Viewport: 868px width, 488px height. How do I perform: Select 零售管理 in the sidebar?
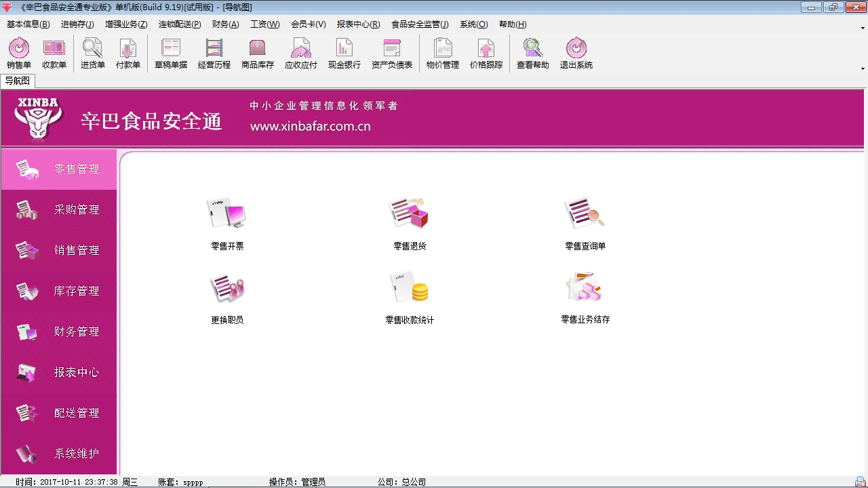(59, 169)
